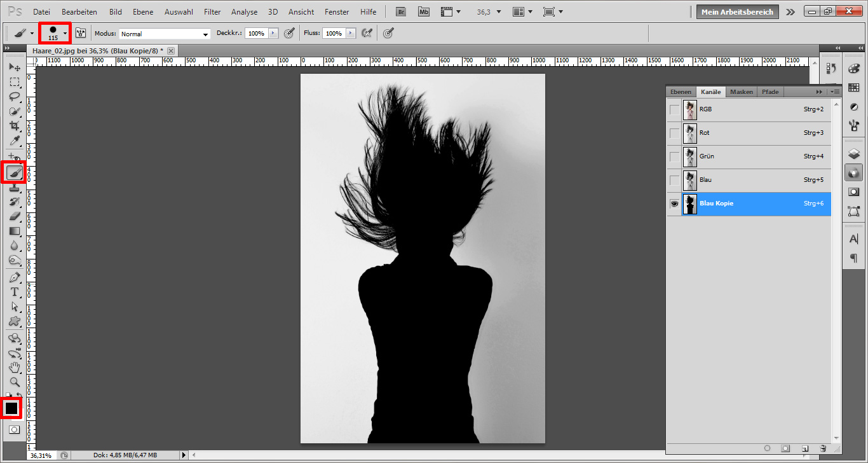
Task: Show the RGB channel visibility
Action: point(674,109)
